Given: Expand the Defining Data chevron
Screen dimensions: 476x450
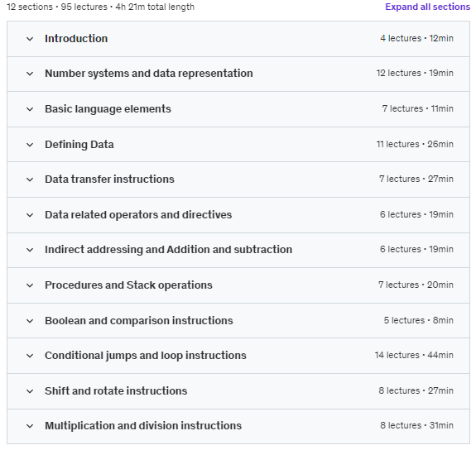Looking at the screenshot, I should 30,145.
